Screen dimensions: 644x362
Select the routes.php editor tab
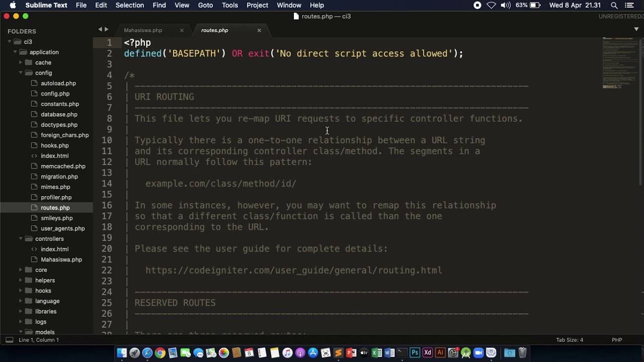[215, 30]
